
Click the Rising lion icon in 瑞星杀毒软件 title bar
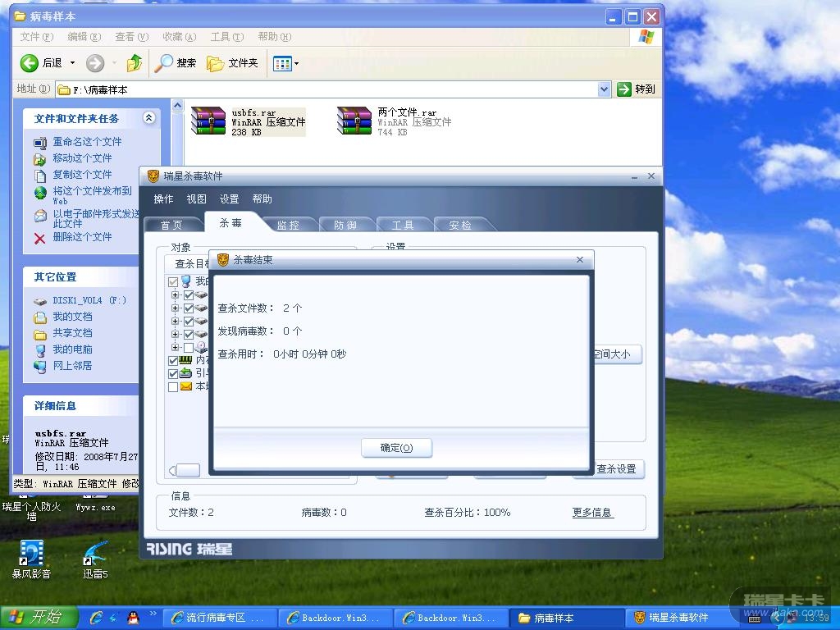pos(153,176)
